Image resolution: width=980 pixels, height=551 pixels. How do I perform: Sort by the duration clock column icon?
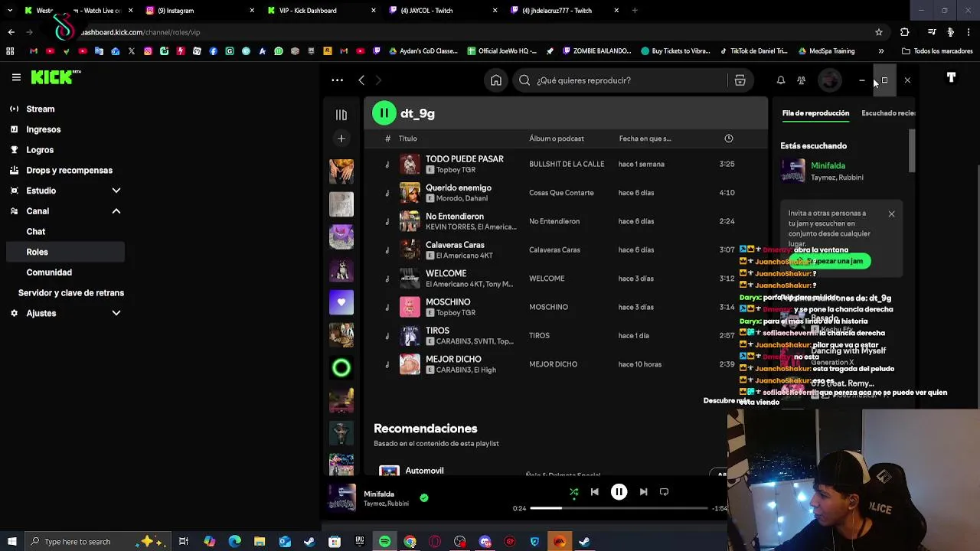[x=729, y=139]
